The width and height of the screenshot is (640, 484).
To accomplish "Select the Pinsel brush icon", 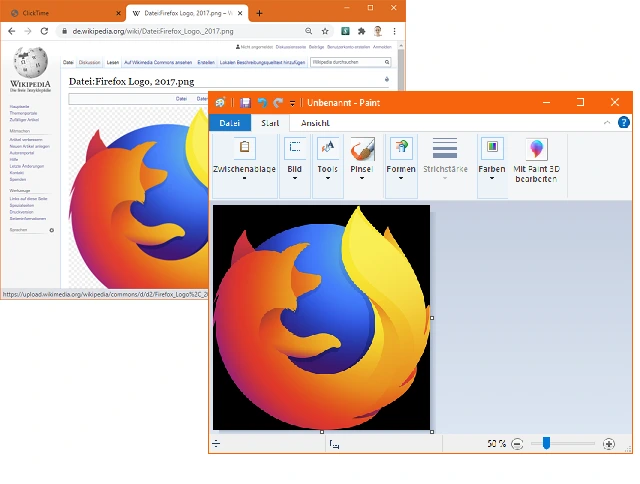I will click(362, 149).
